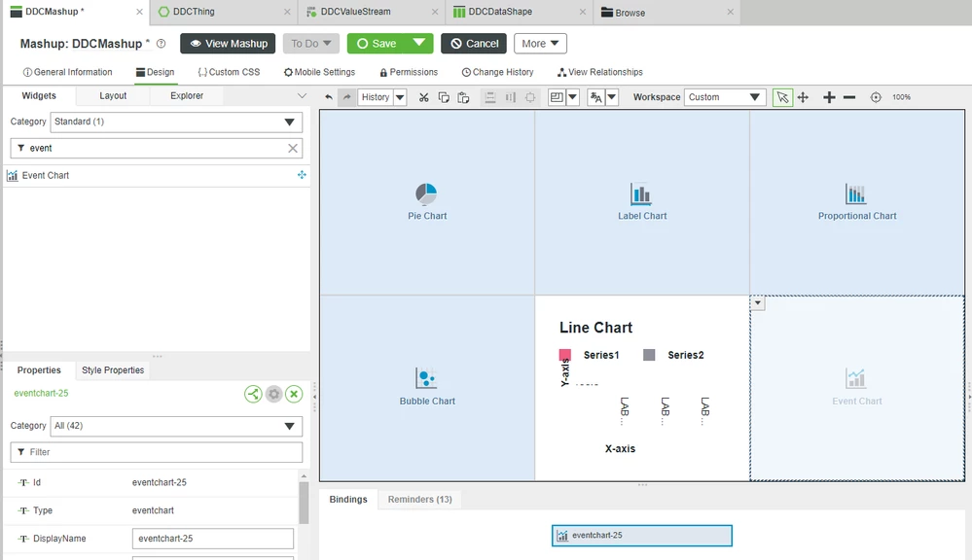This screenshot has width=972, height=560.
Task: Expand the localization dropdown arrow
Action: point(612,97)
